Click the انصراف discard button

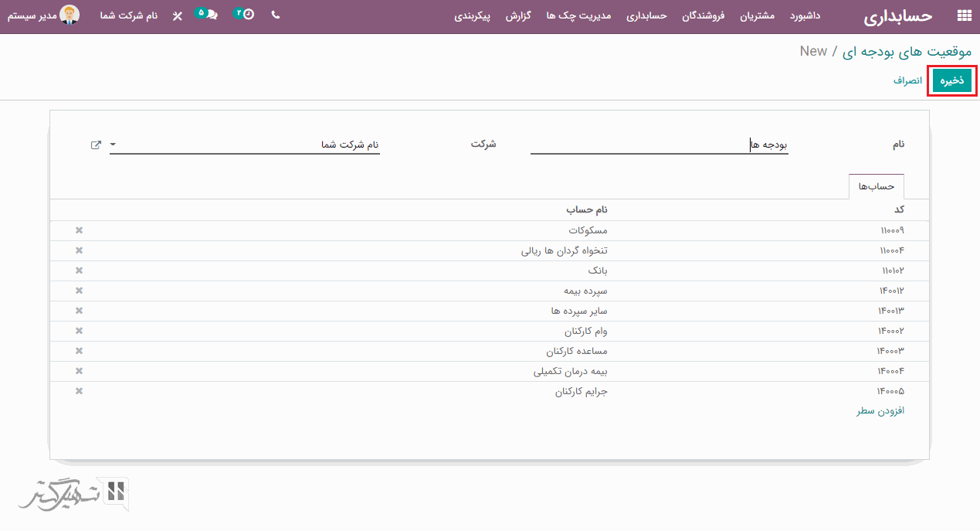908,80
